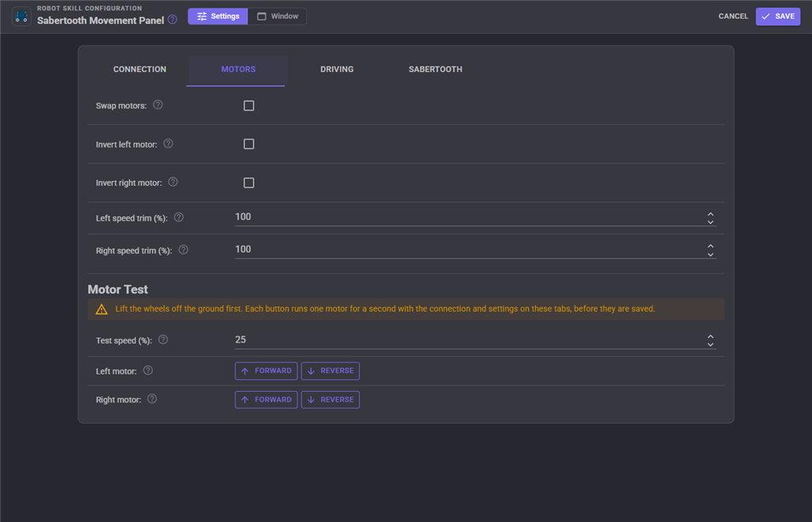The image size is (812, 522).
Task: Run the Right motor Forward test
Action: click(x=266, y=400)
